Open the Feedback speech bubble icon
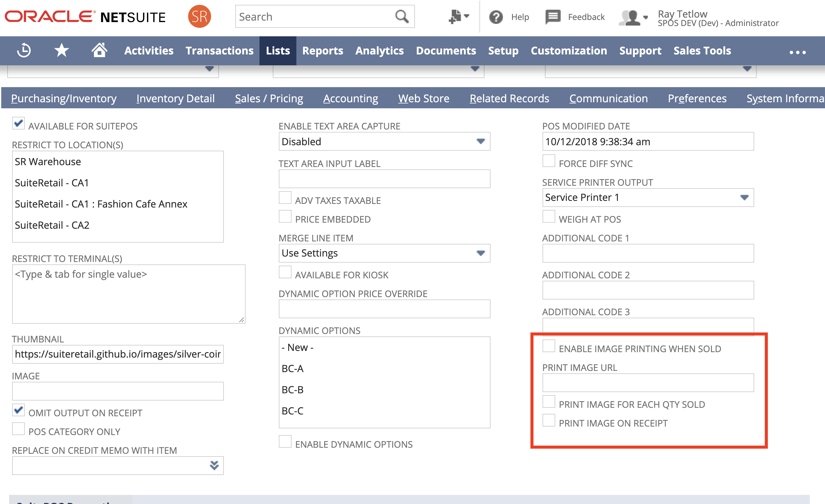The width and height of the screenshot is (825, 504). pos(553,16)
